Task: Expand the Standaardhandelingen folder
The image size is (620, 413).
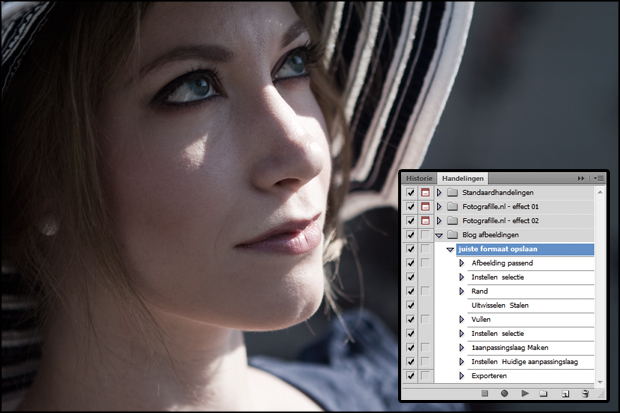Action: [439, 192]
